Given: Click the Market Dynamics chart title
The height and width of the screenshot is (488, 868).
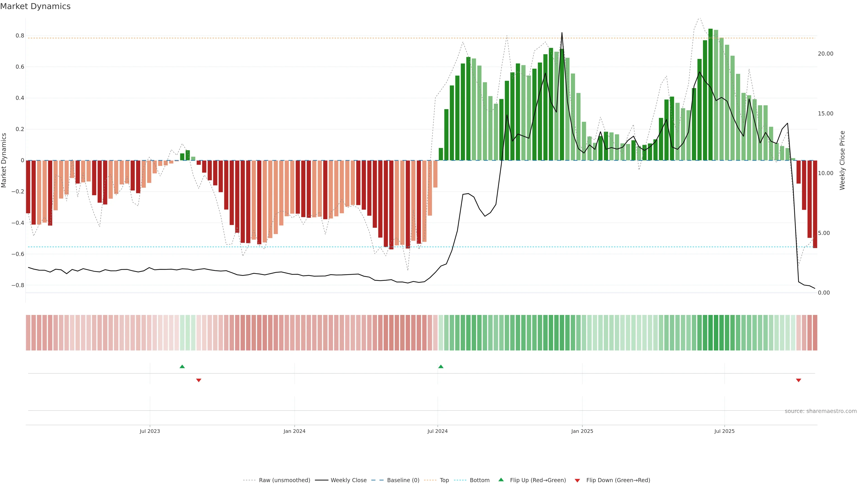Looking at the screenshot, I should [x=35, y=6].
